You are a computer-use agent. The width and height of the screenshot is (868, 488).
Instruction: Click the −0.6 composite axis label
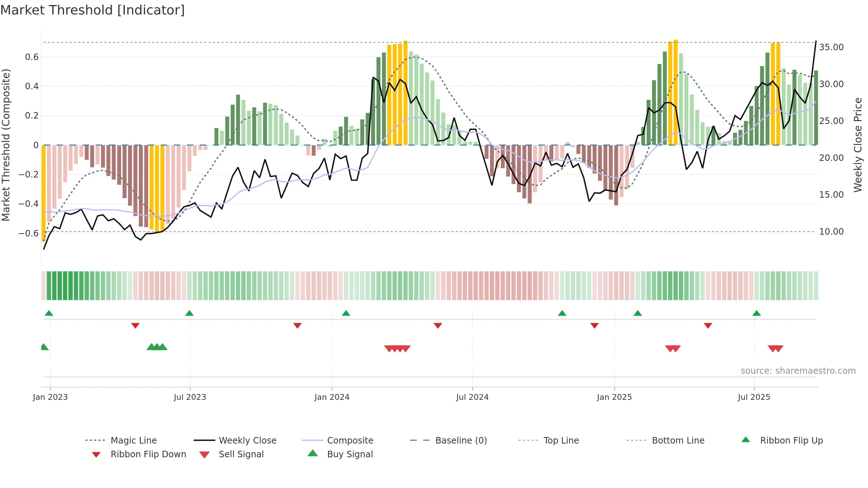pos(29,234)
